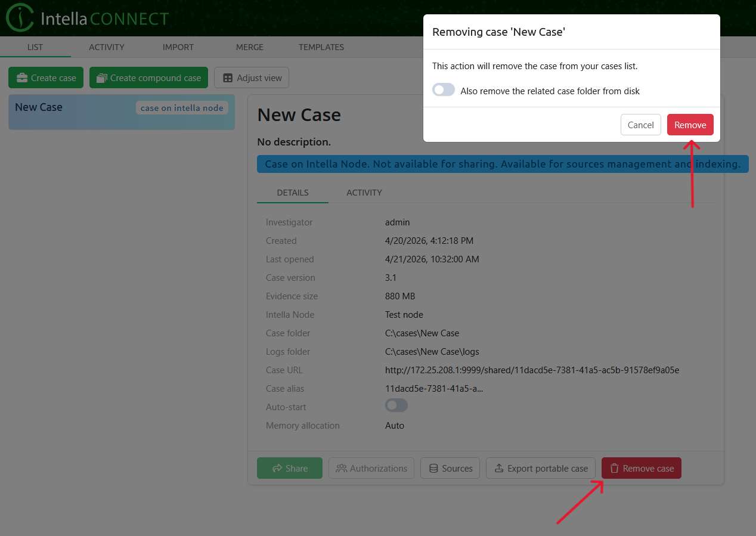Screen dimensions: 756x536
Task: Click the Case URL link text
Action: pos(532,370)
